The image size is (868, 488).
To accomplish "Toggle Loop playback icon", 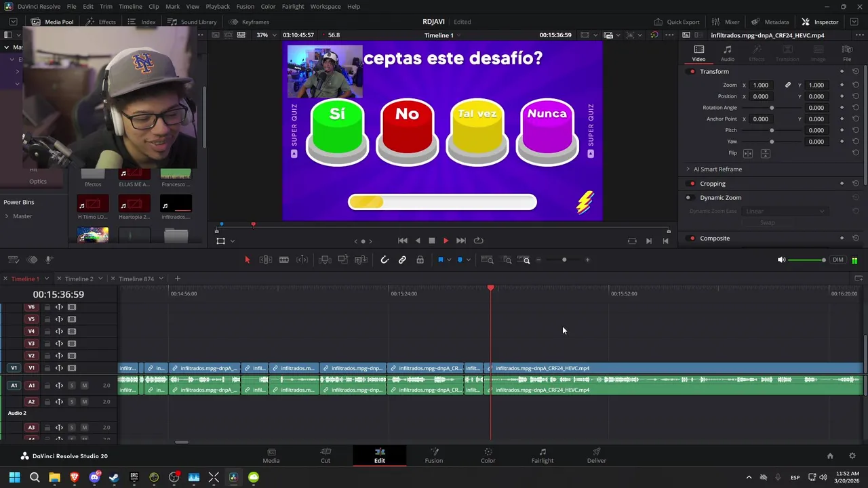I will 479,241.
